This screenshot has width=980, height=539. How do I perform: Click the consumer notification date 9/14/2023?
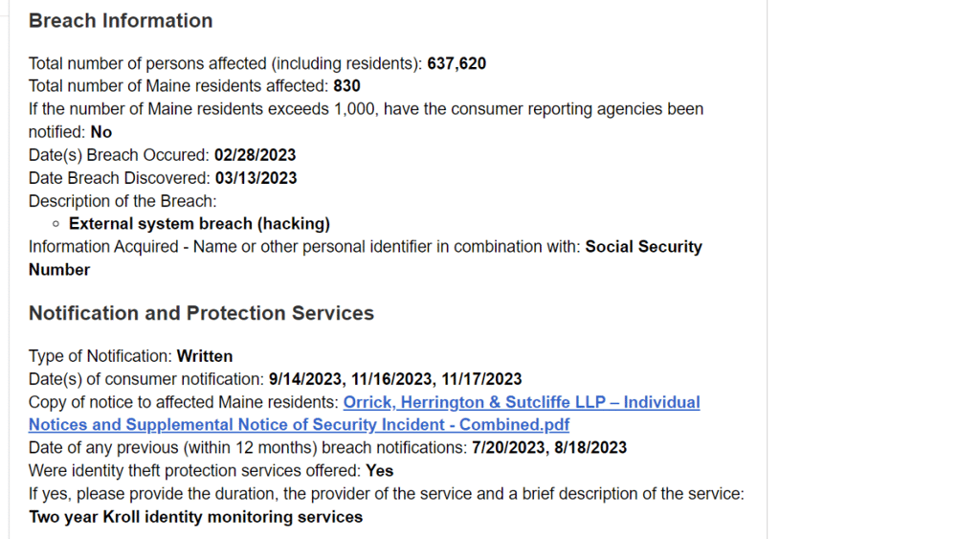tap(305, 379)
